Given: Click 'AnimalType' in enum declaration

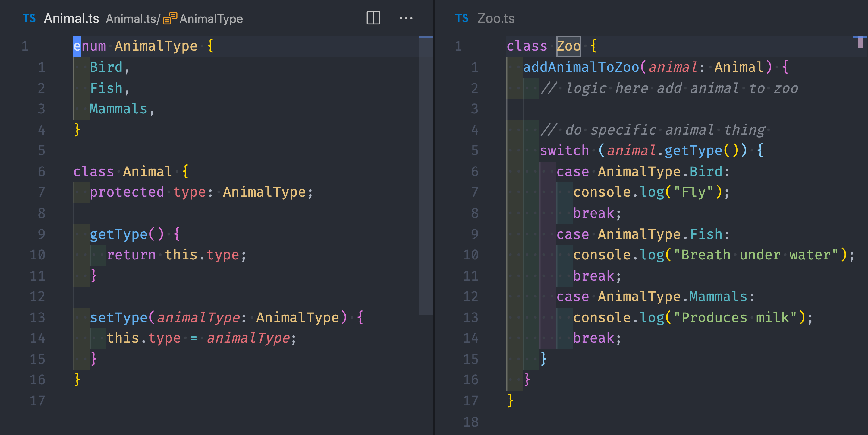Looking at the screenshot, I should (x=156, y=46).
